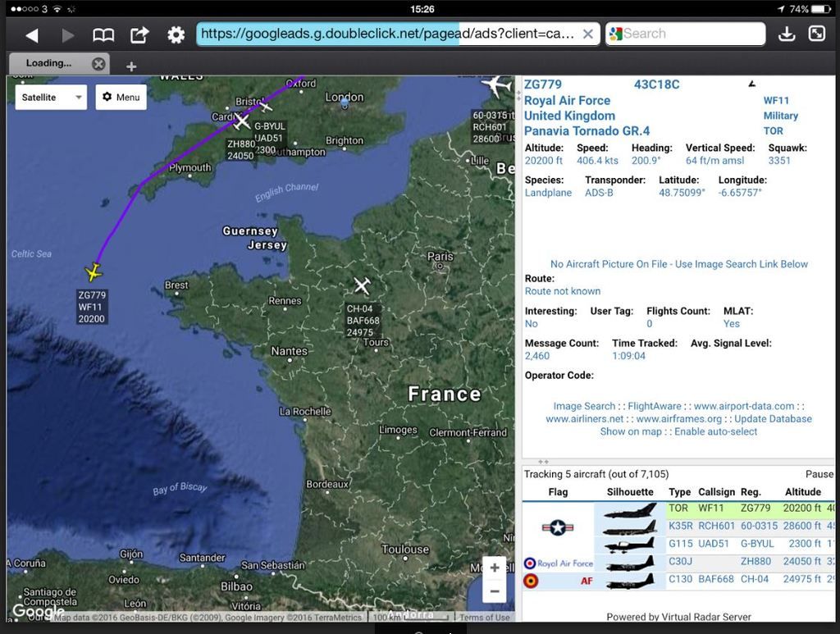This screenshot has width=840, height=634.
Task: Zoom in on the map
Action: pyautogui.click(x=494, y=568)
